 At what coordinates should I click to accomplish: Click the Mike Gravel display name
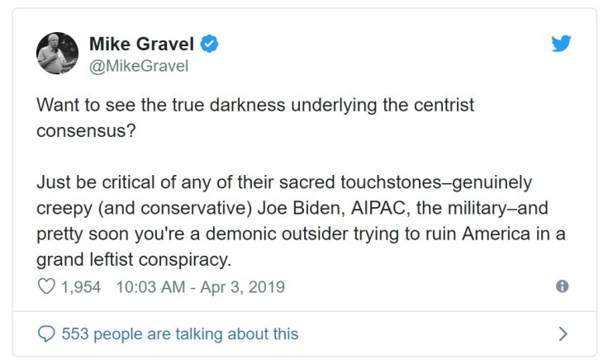pyautogui.click(x=140, y=44)
